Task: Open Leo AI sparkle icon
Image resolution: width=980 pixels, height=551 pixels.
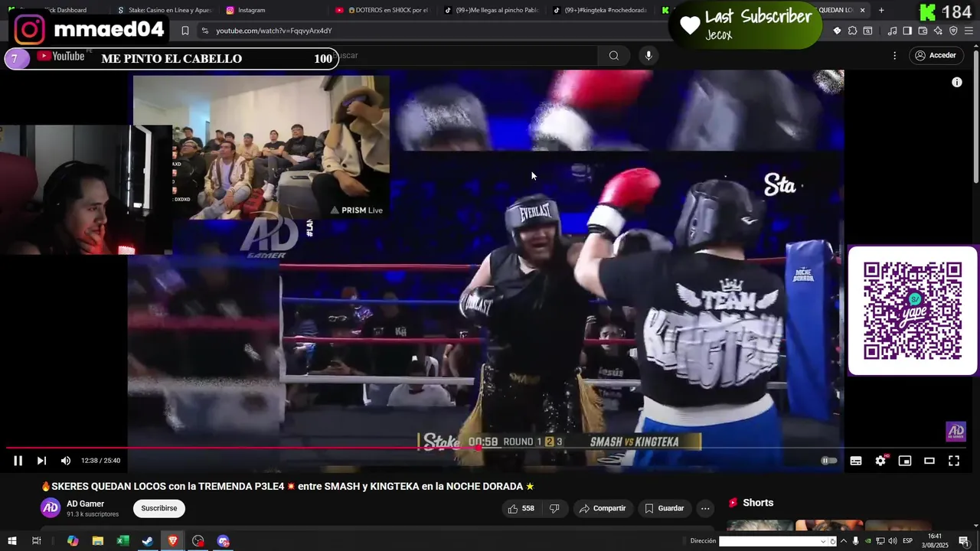Action: (938, 31)
